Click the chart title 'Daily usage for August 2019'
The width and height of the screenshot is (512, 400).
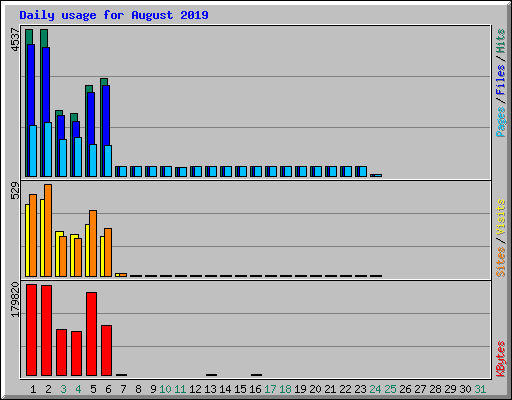tap(114, 15)
